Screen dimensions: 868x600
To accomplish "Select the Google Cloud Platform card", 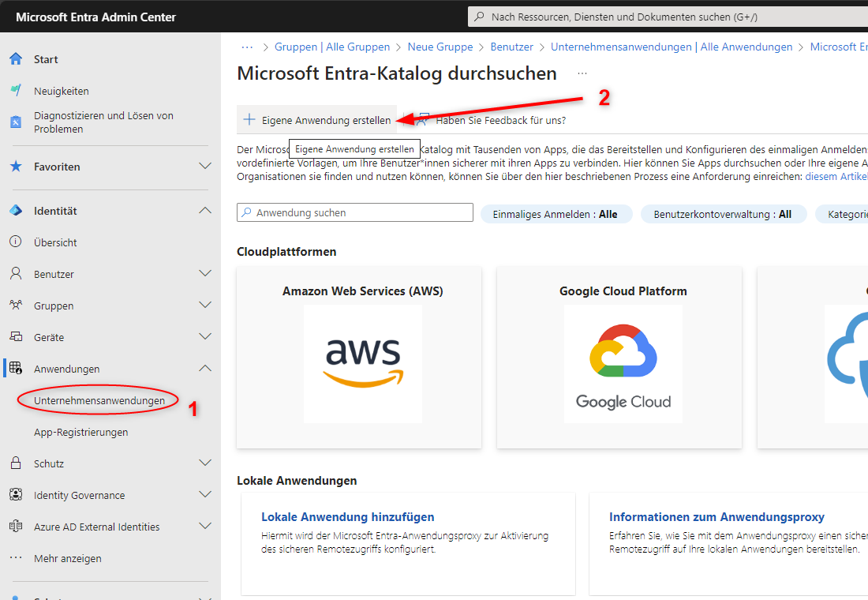I will [619, 358].
